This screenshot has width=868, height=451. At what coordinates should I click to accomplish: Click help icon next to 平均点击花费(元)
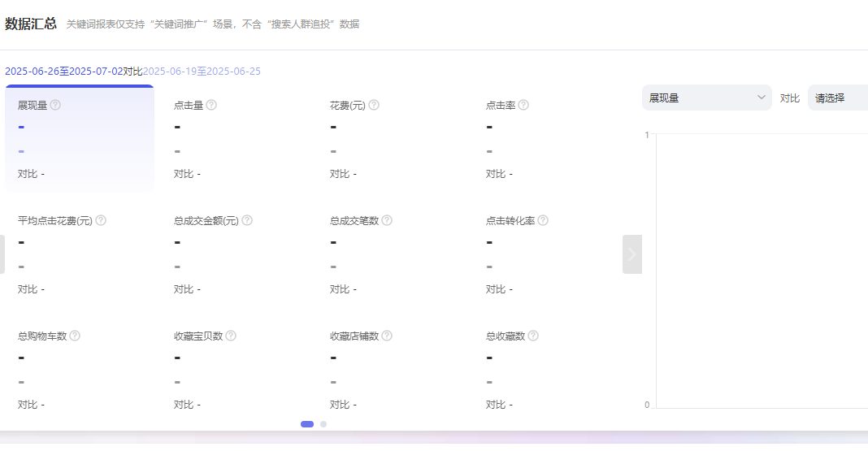click(x=101, y=220)
